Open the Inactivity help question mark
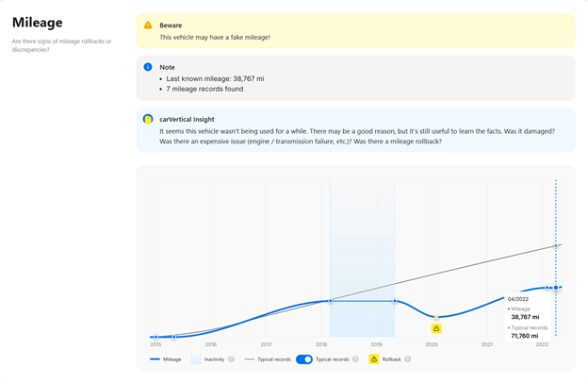Viewport: 588px width, 383px height. [231, 359]
